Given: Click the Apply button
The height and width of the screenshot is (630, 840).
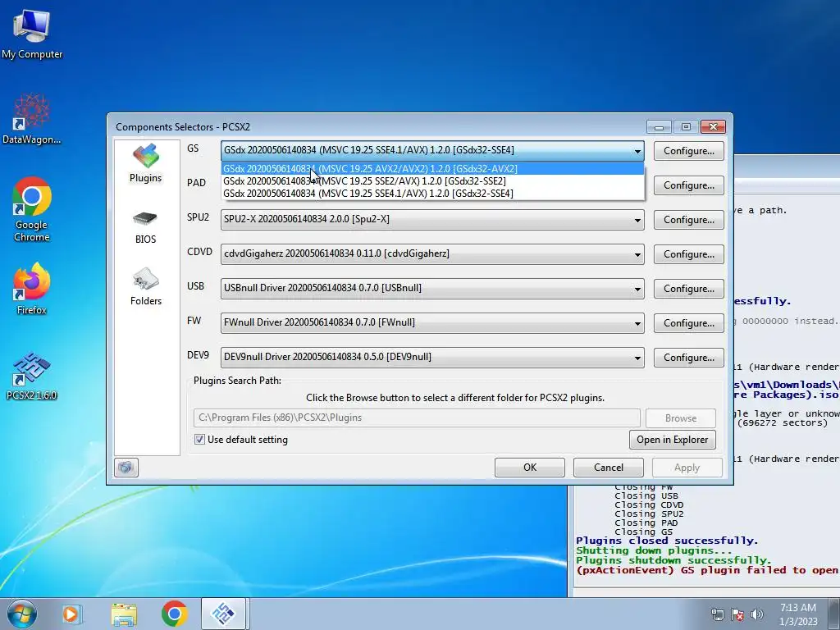Looking at the screenshot, I should (687, 467).
